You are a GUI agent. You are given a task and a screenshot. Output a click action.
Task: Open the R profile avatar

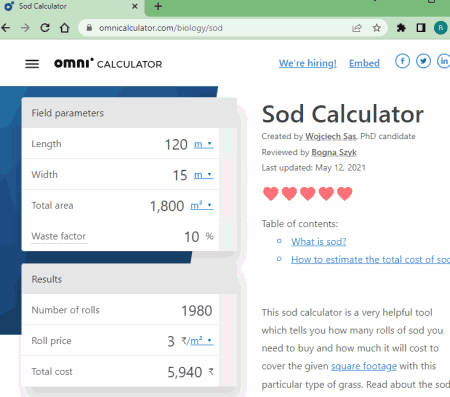pos(440,28)
